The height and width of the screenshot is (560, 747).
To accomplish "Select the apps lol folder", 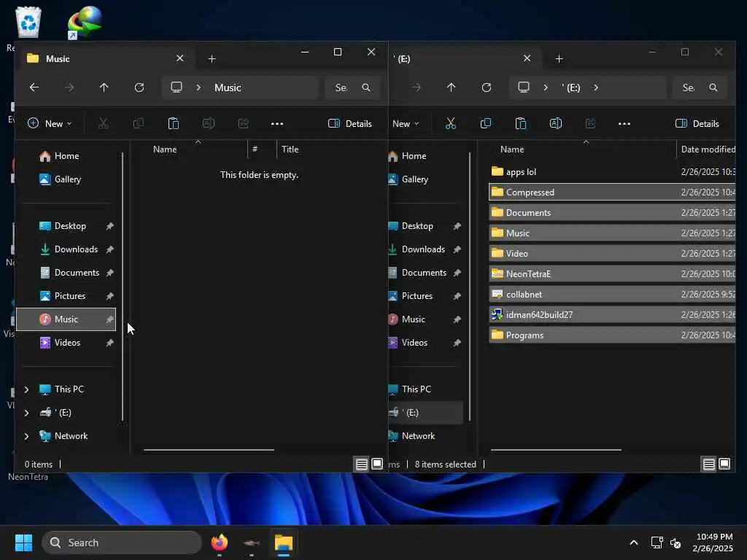I will pyautogui.click(x=612, y=172).
